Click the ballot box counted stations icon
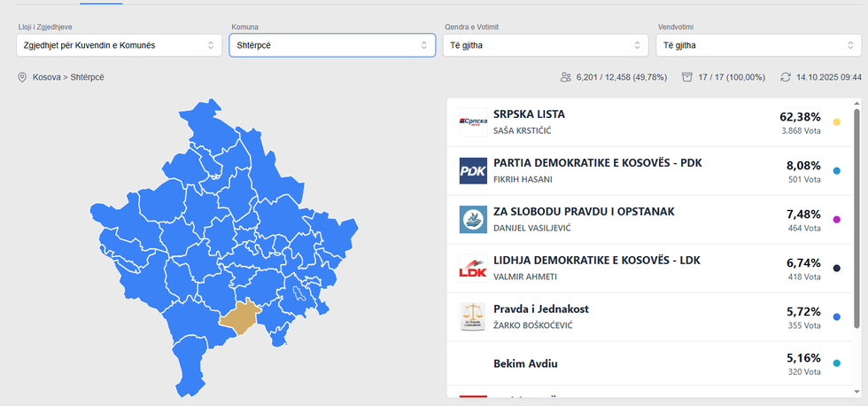Image resolution: width=868 pixels, height=406 pixels. pyautogui.click(x=686, y=77)
